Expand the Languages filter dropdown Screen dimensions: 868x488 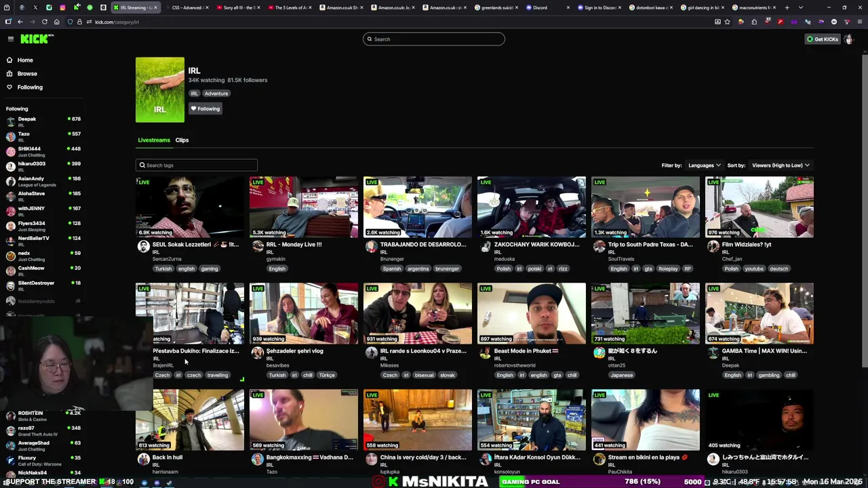704,165
